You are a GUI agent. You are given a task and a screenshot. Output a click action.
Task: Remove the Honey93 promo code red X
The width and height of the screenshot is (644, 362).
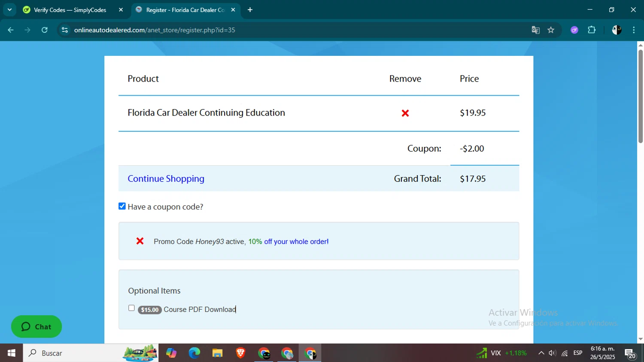[140, 241]
